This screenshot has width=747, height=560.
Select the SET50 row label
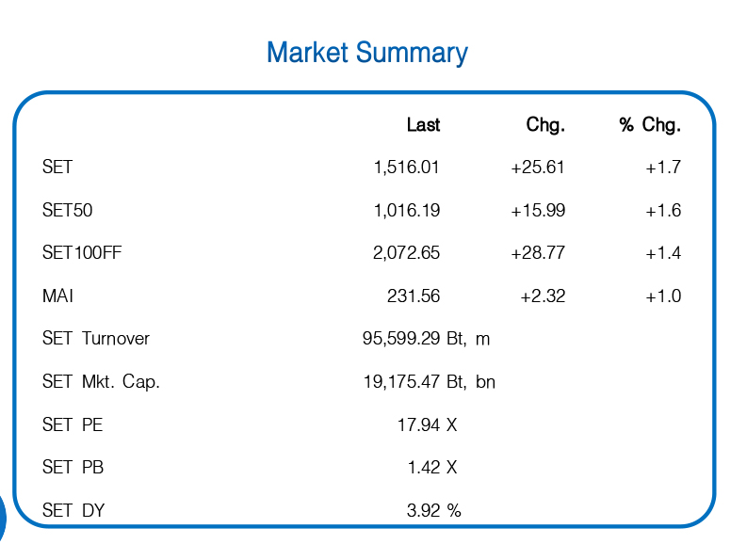tap(68, 211)
